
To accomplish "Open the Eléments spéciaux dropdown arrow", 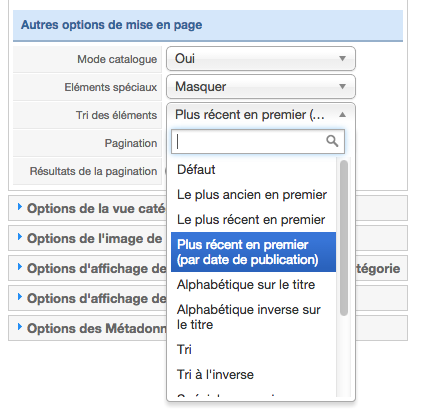I will (342, 86).
